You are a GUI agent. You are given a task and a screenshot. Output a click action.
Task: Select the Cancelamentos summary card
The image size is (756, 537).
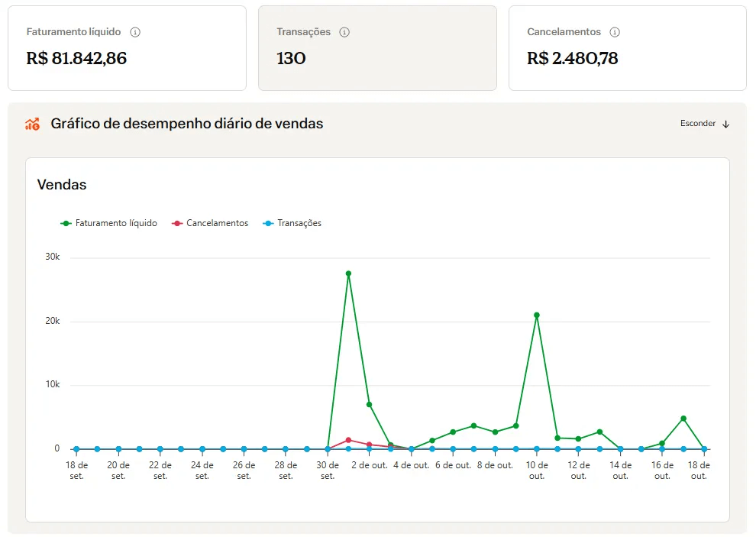pos(627,48)
